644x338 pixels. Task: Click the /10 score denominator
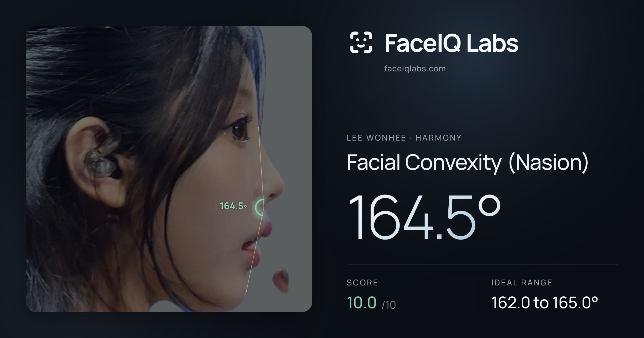coord(389,305)
